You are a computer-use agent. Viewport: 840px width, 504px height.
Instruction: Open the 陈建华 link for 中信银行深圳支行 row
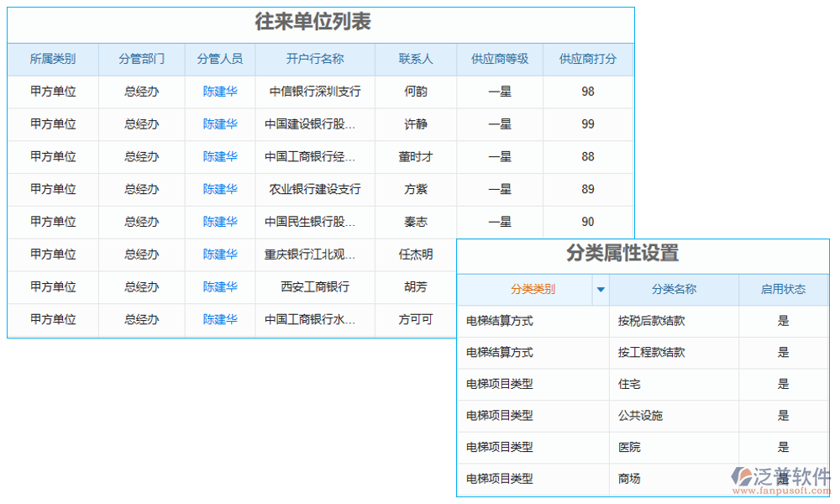220,92
